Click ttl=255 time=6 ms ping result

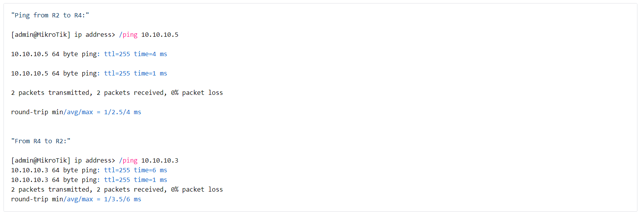point(135,170)
